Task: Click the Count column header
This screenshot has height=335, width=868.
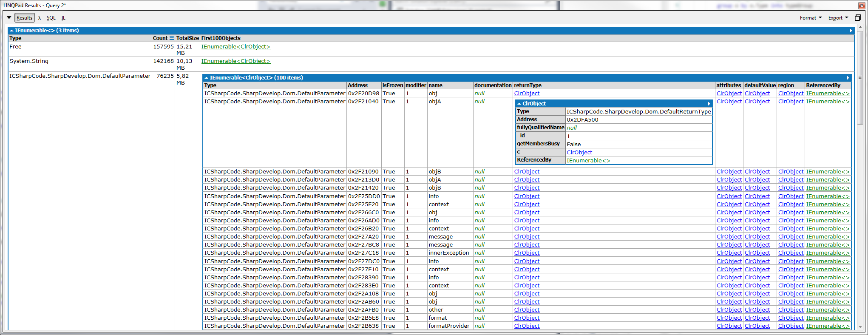Action: pyautogui.click(x=160, y=38)
